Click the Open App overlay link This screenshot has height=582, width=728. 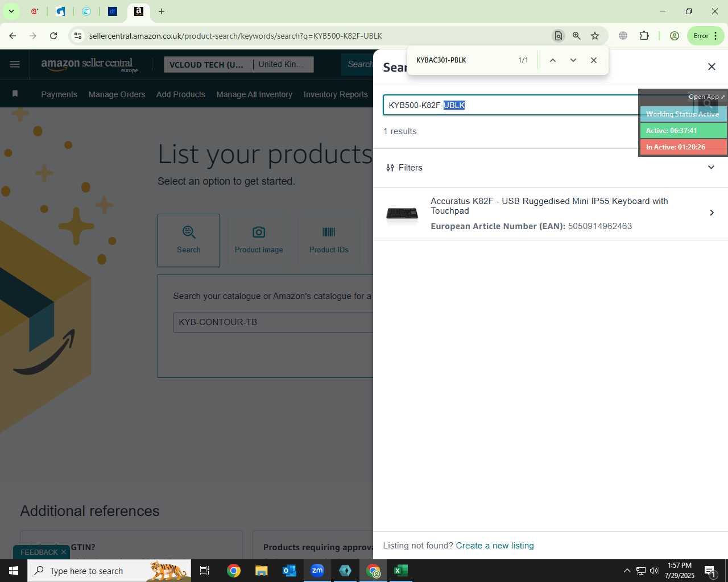(x=706, y=97)
